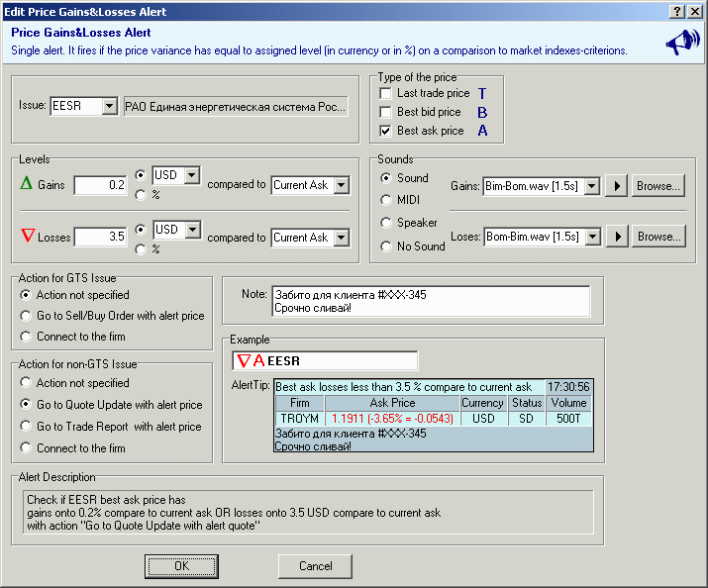
Task: Open Losses compared to Current Ask dropdown
Action: pyautogui.click(x=342, y=238)
